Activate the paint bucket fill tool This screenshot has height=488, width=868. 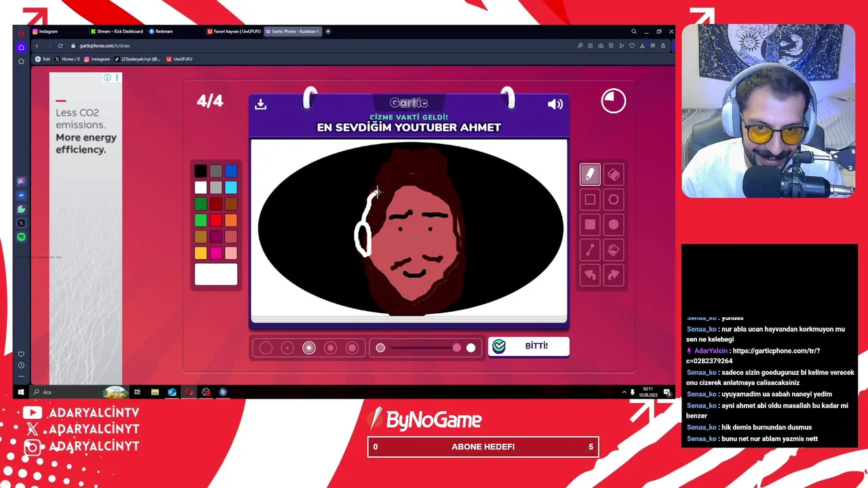tap(614, 249)
